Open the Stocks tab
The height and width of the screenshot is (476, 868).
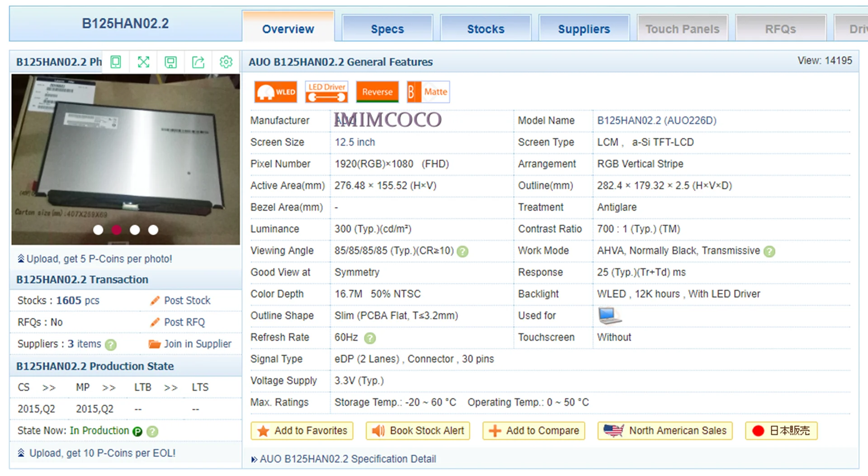coord(486,28)
